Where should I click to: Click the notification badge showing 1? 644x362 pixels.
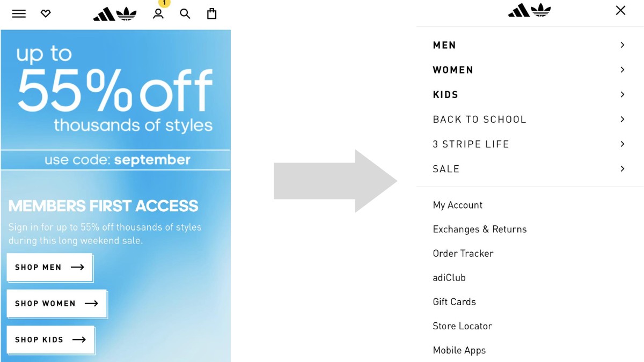coord(164,4)
